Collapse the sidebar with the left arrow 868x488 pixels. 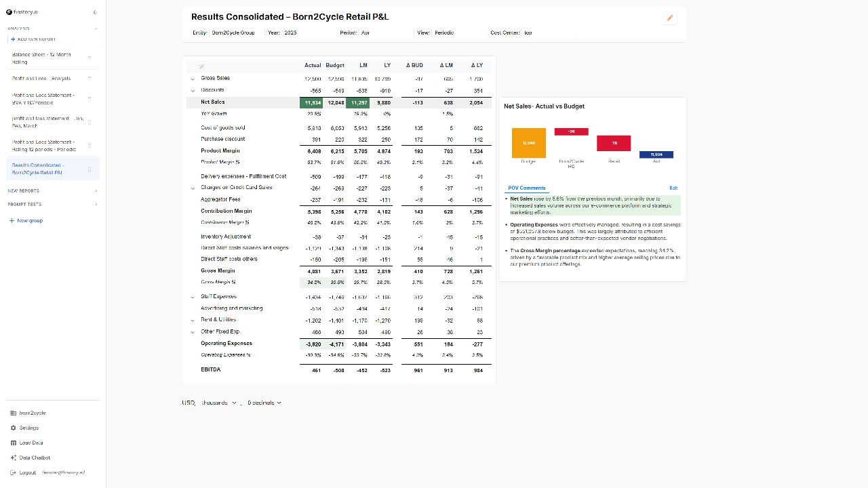pos(94,12)
